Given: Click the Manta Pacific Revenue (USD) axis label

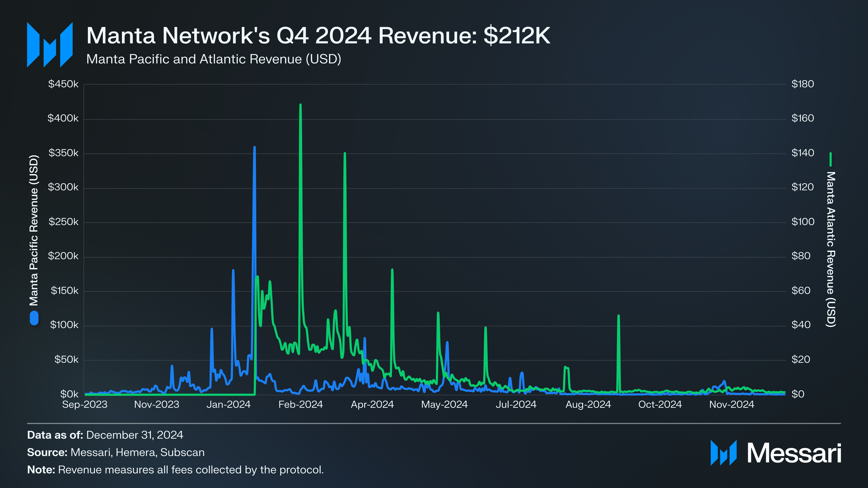Looking at the screenshot, I should pos(34,230).
